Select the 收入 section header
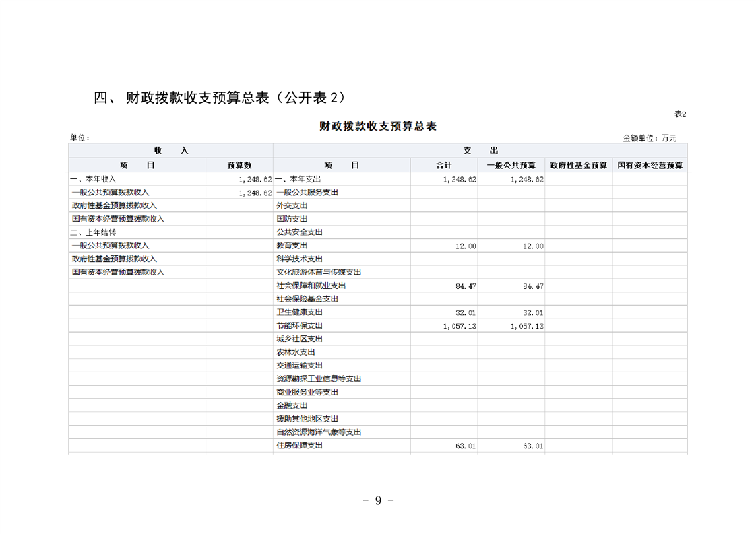The image size is (756, 534). (x=170, y=150)
